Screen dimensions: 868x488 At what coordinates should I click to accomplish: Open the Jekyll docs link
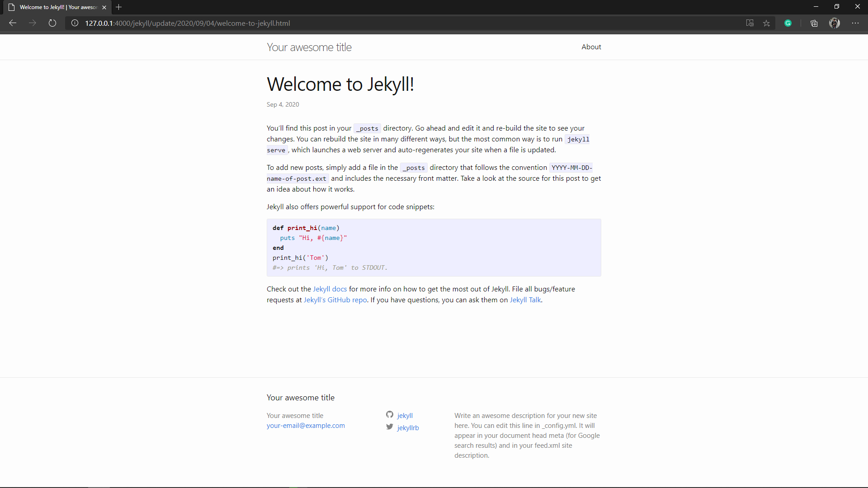tap(330, 289)
